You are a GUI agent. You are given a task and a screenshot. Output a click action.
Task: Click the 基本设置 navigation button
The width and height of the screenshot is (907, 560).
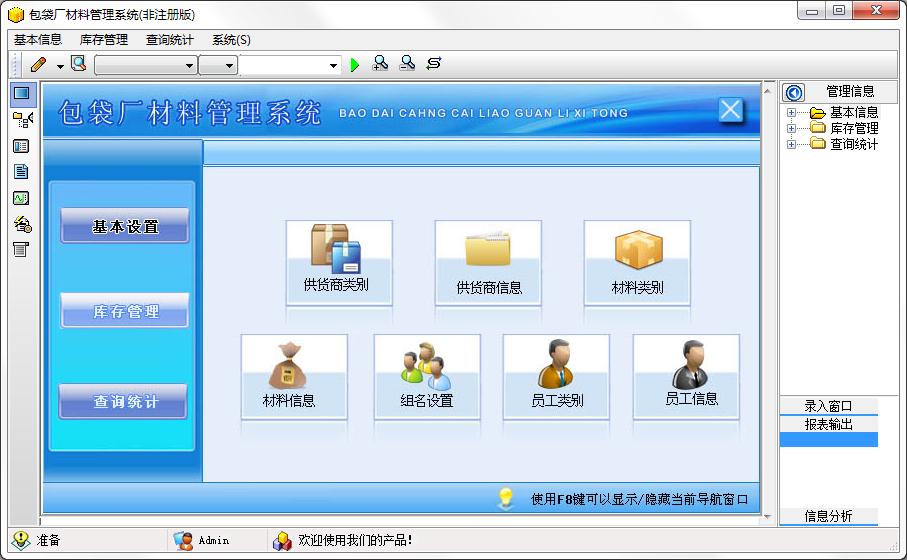pos(124,226)
